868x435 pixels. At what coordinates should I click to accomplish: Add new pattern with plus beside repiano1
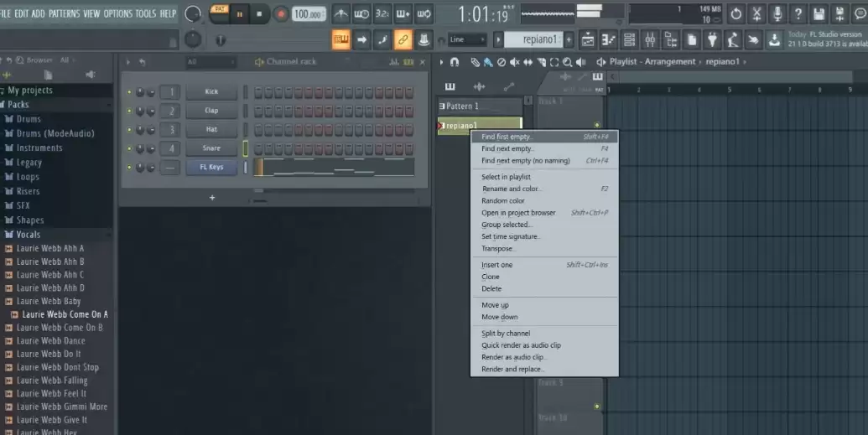(569, 40)
